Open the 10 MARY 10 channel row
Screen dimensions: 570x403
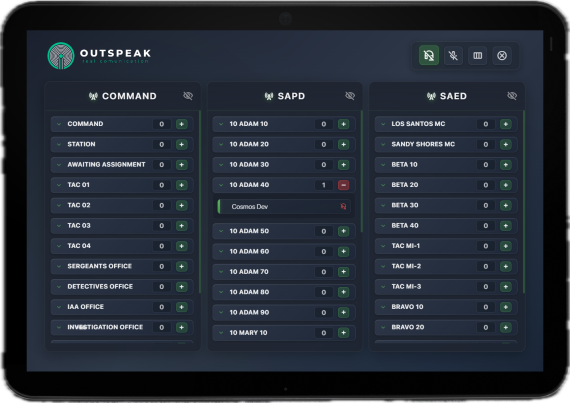284,333
